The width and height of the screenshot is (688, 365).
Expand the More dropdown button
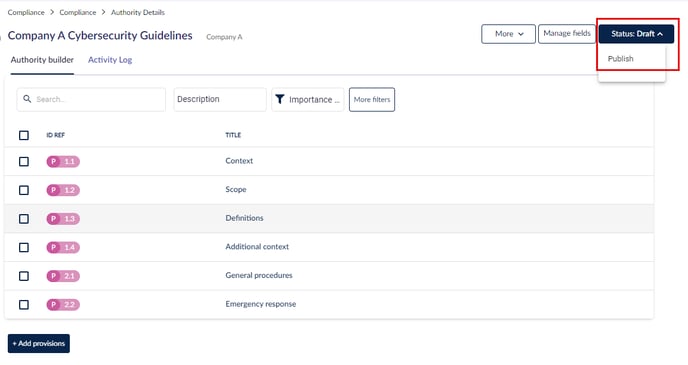click(x=509, y=34)
